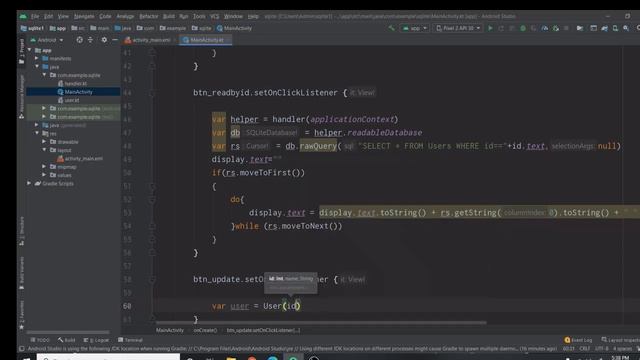This screenshot has width=640, height=360.
Task: Click the sqlite1 breadcrumb in navigation bar
Action: pyautogui.click(x=32, y=28)
